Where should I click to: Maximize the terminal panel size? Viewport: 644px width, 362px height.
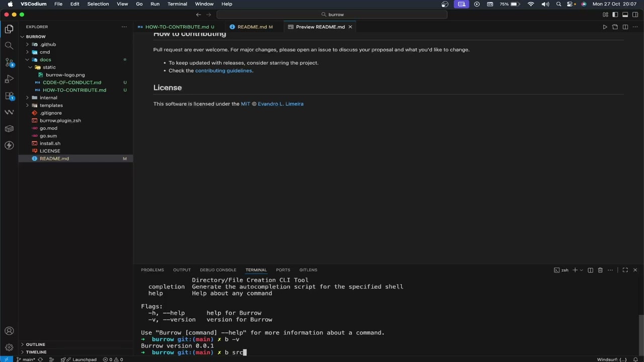coord(625,270)
